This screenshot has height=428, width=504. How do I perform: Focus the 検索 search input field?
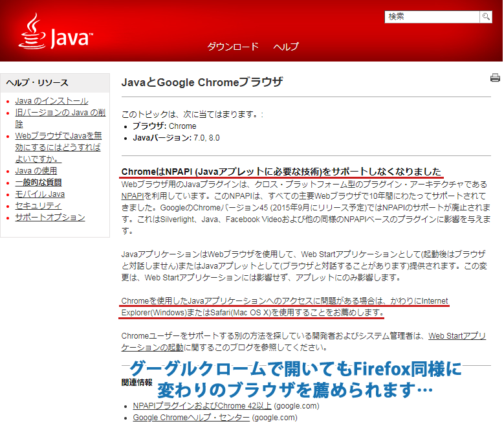pyautogui.click(x=432, y=17)
